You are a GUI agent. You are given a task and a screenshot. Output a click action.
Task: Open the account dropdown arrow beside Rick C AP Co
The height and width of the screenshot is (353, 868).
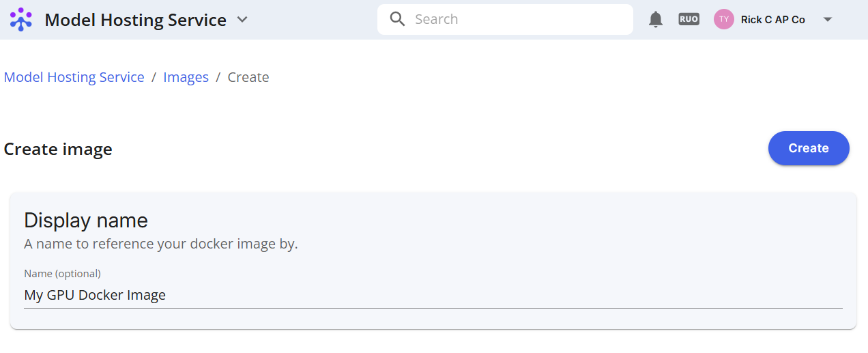(828, 19)
